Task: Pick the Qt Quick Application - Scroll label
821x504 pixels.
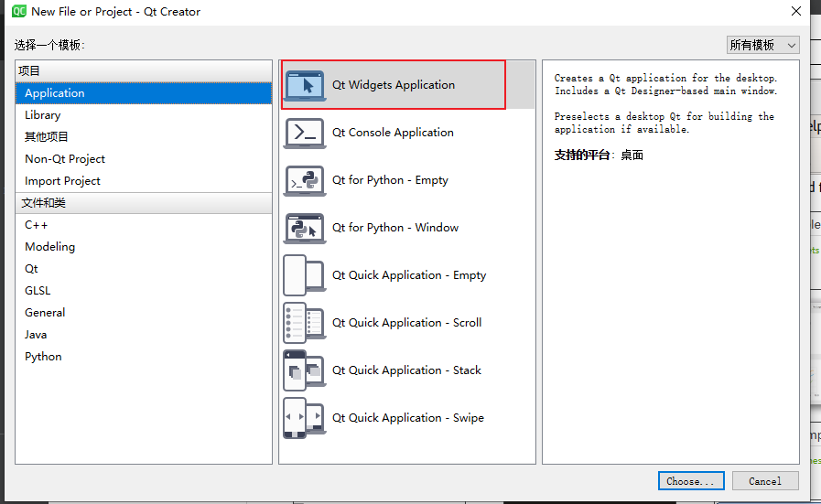Action: pyautogui.click(x=406, y=323)
